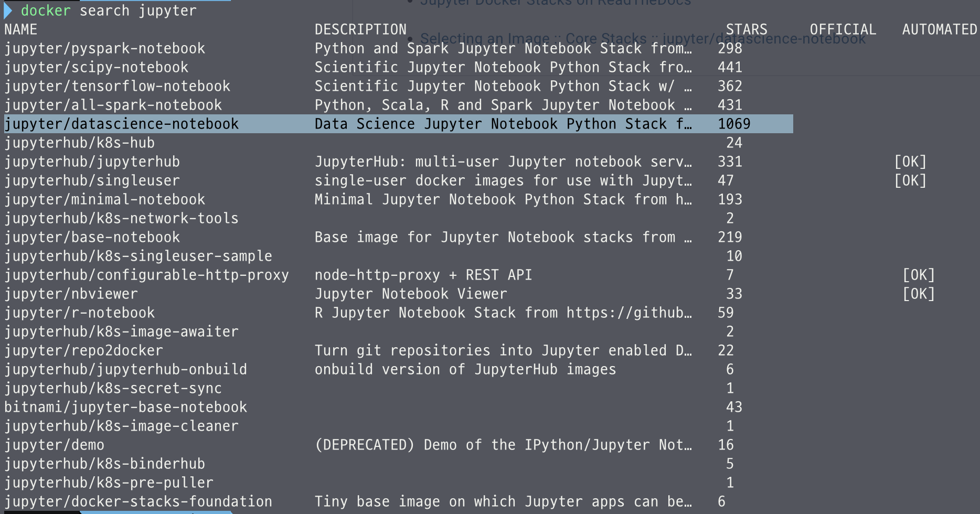980x514 pixels.
Task: Select jupyter/nbviewer image name
Action: tap(71, 294)
